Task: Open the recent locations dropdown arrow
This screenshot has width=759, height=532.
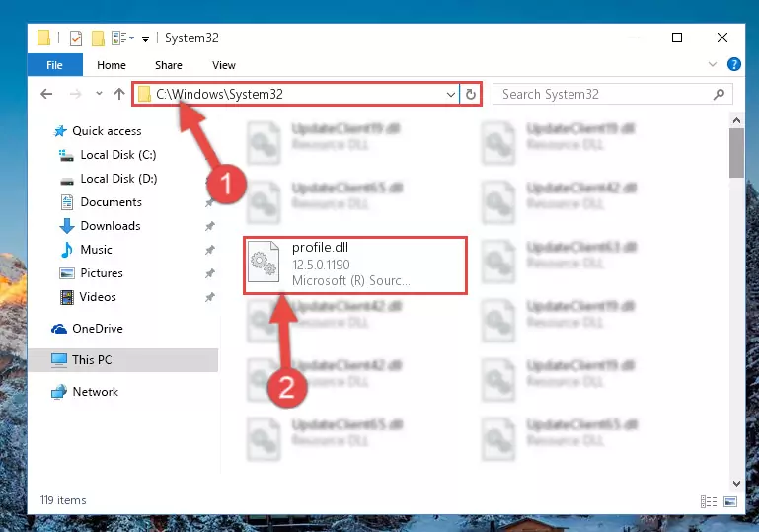Action: (x=99, y=93)
